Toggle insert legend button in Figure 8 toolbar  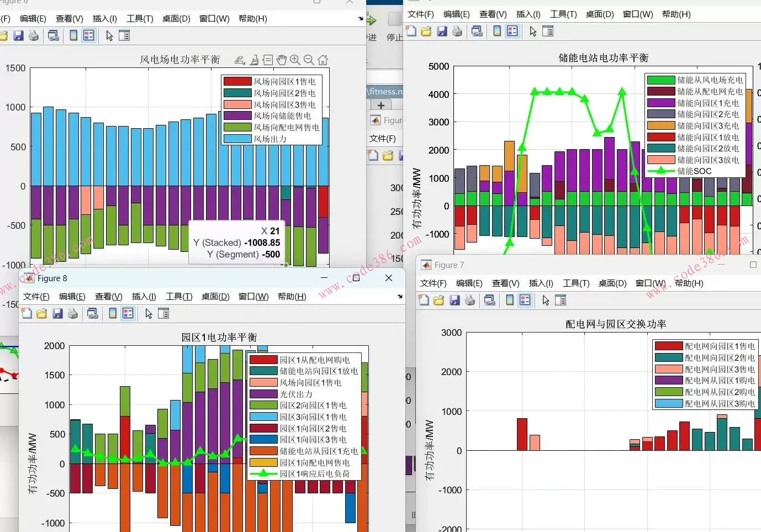(x=128, y=314)
